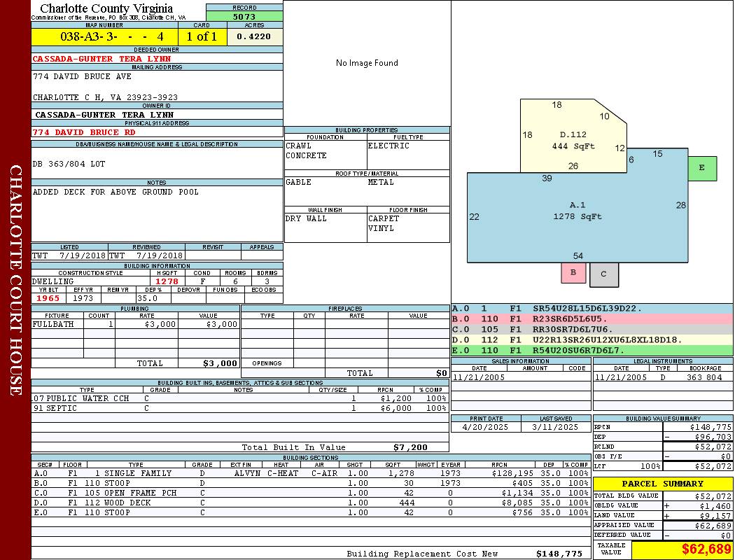Click the yellow Parcel Summary header

pyautogui.click(x=662, y=484)
